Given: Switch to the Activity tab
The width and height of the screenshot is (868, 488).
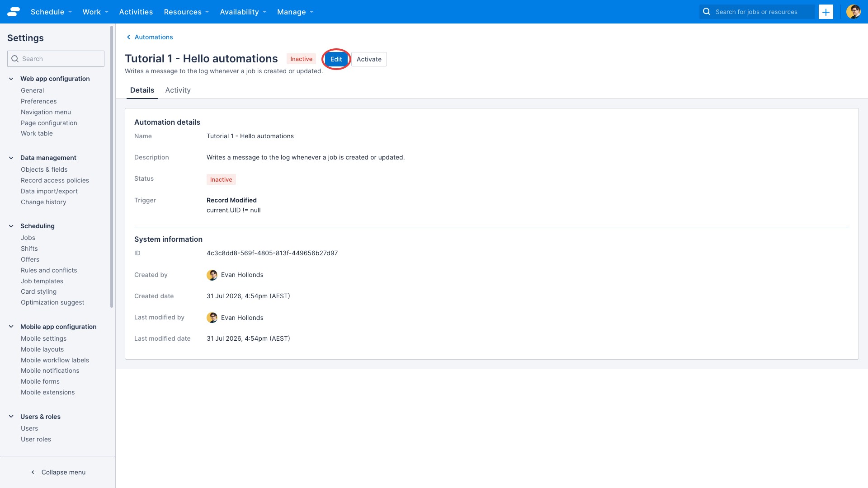Looking at the screenshot, I should (x=178, y=90).
